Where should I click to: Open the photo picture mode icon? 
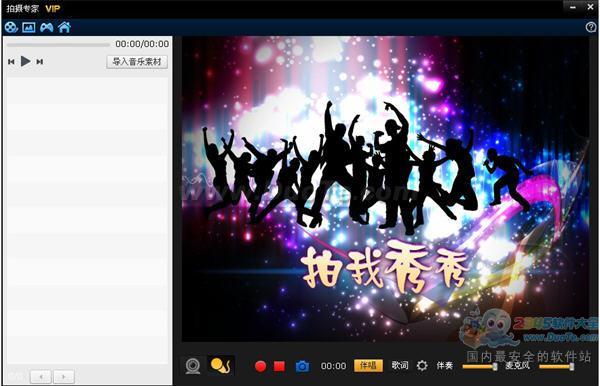tap(29, 27)
